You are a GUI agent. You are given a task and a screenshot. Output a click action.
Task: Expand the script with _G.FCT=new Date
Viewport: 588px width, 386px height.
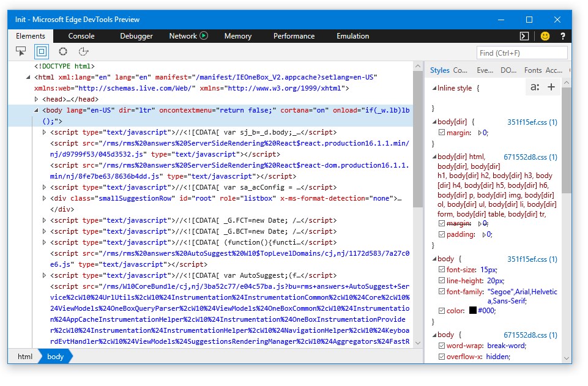coord(44,220)
